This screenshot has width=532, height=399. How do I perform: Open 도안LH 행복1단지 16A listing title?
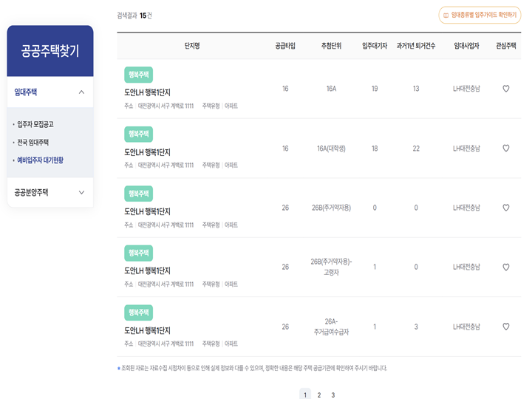point(147,92)
